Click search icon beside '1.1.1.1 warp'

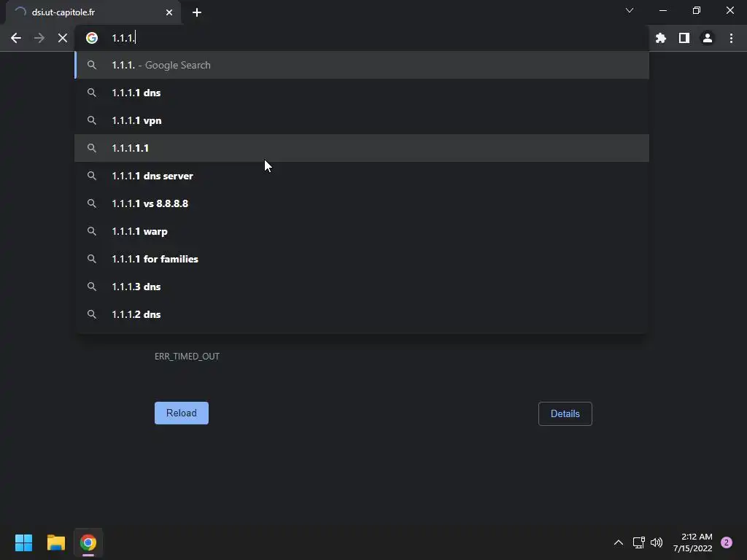92,231
